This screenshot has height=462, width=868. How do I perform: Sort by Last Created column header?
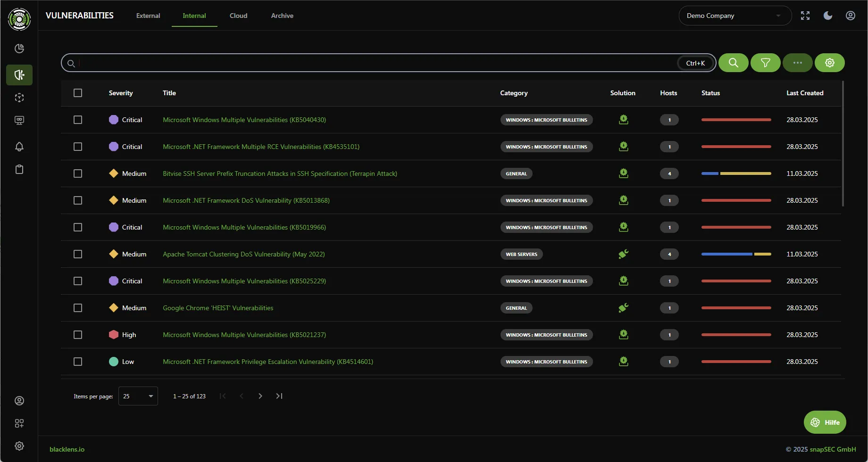pos(805,93)
